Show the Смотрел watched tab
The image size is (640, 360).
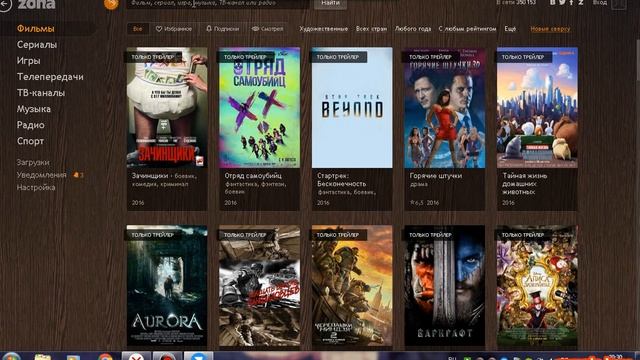(x=268, y=29)
